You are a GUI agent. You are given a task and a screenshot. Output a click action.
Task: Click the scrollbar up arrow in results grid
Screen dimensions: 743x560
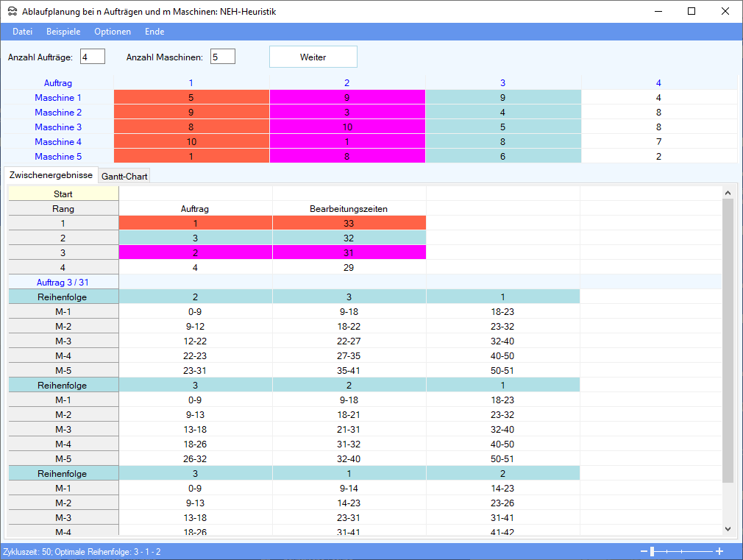click(x=728, y=193)
